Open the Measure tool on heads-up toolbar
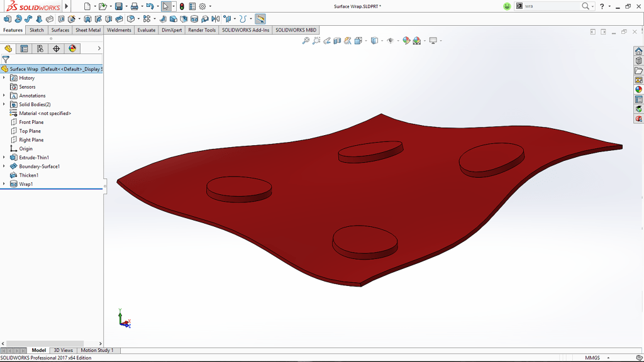644x362 pixels. click(348, 40)
